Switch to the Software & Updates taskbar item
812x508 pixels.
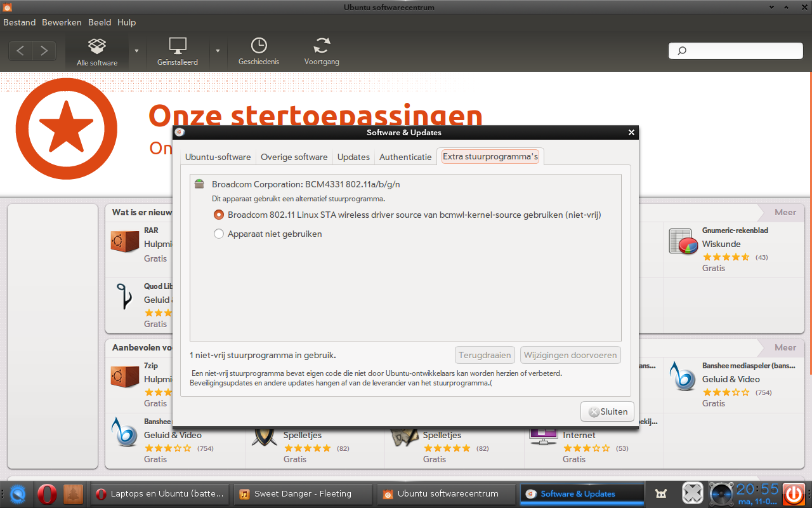click(582, 493)
